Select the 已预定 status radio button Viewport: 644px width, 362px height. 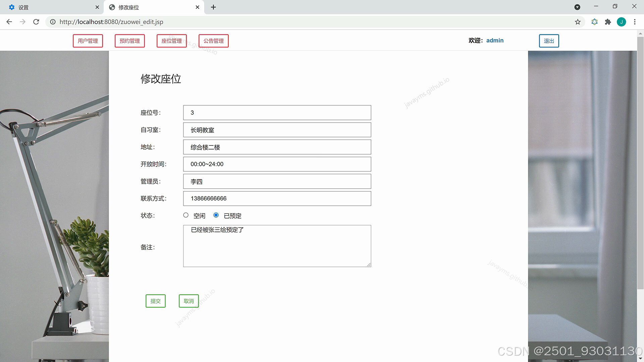[x=216, y=215]
